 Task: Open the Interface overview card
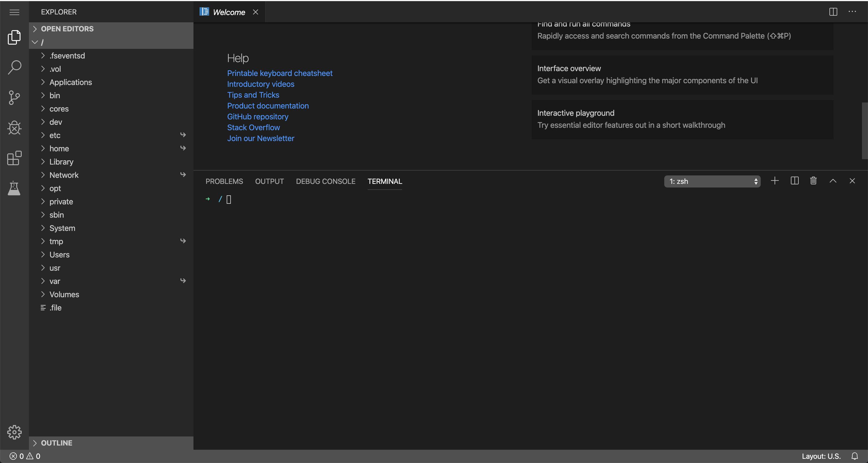(682, 75)
